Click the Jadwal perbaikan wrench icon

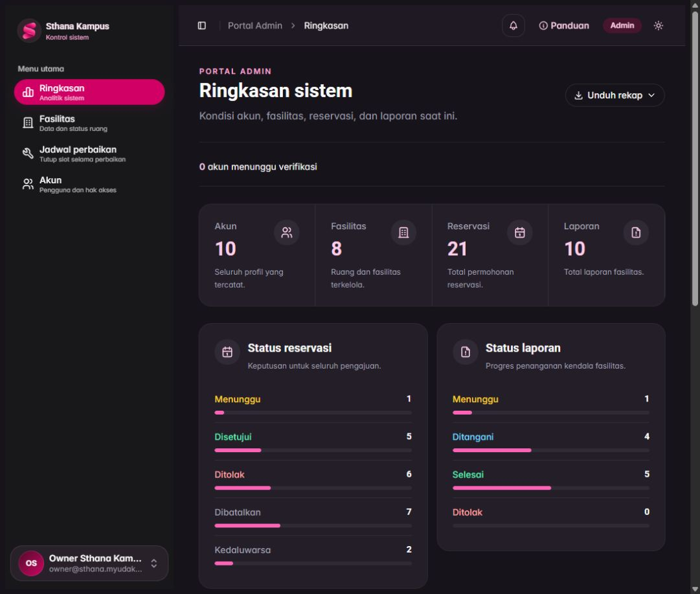(x=28, y=154)
